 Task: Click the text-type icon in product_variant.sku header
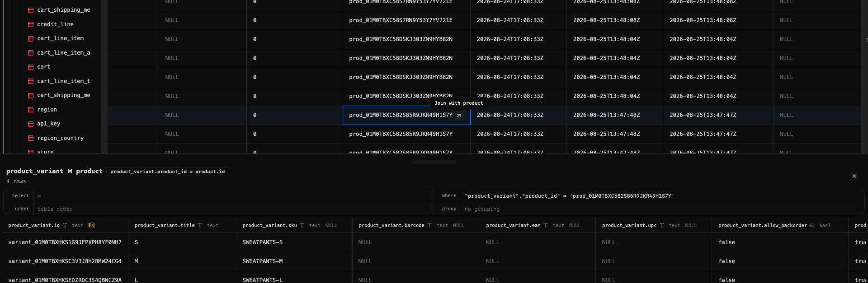pos(302,225)
